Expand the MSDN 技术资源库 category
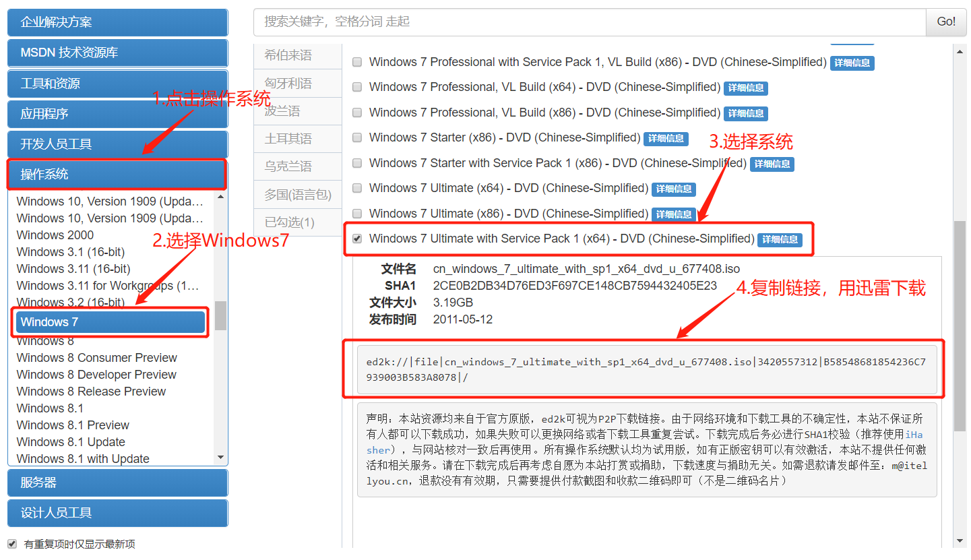The height and width of the screenshot is (560, 971). click(x=117, y=53)
